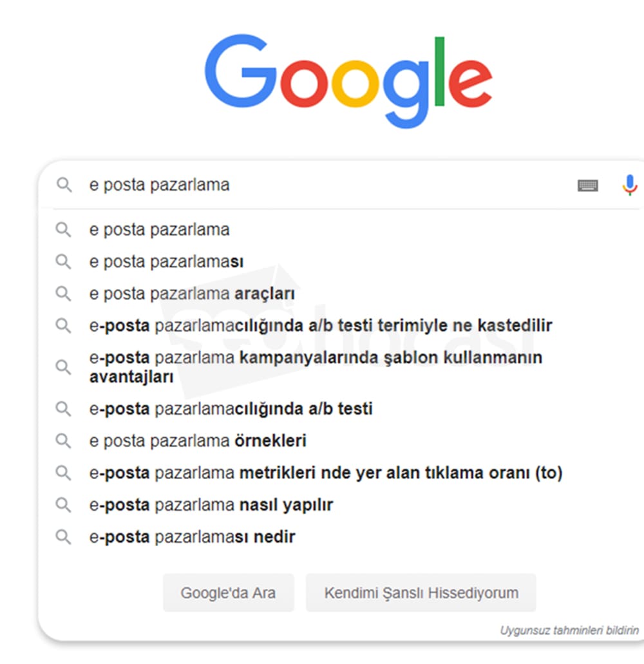This screenshot has height=664, width=644.
Task: Select the first suggestion 'e posta pazarlama'
Action: 159,230
